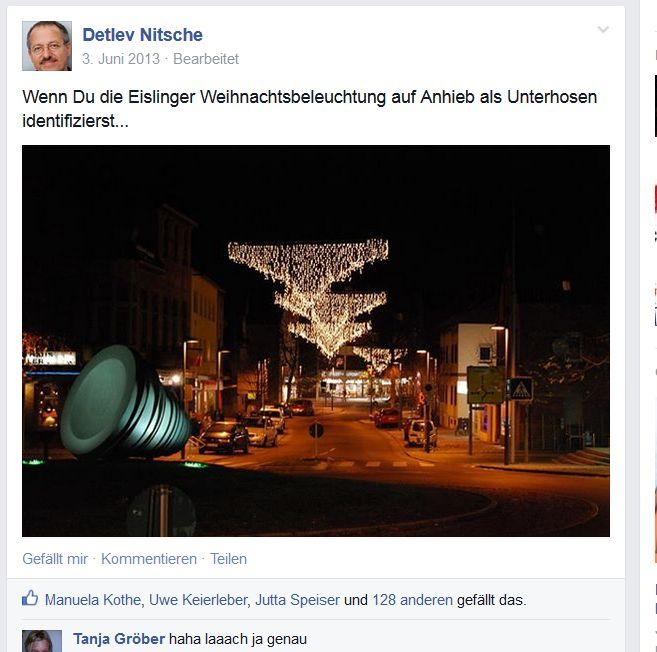Viewport: 657px width, 652px height.
Task: Click the post text about Weihnachtsbeleuchtung
Action: point(310,109)
